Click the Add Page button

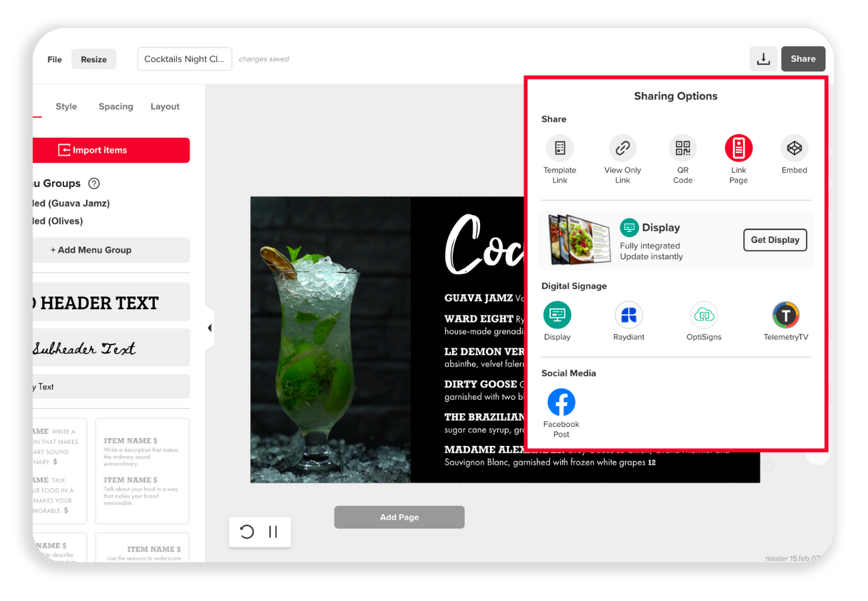pyautogui.click(x=399, y=517)
